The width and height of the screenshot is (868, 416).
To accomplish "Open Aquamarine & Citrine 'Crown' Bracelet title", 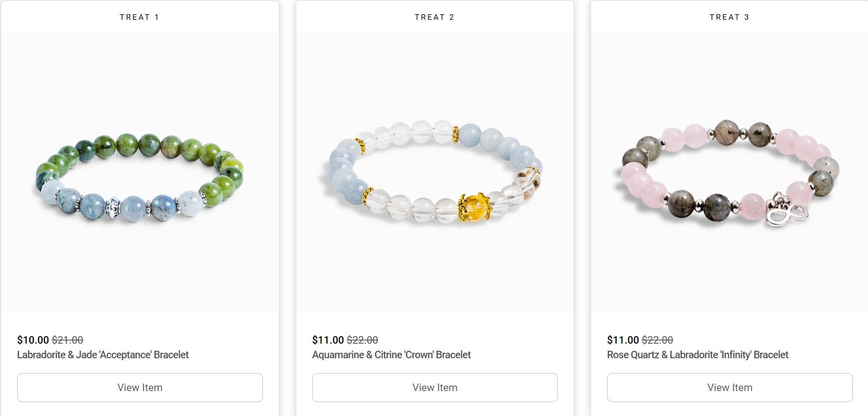I will pyautogui.click(x=391, y=355).
